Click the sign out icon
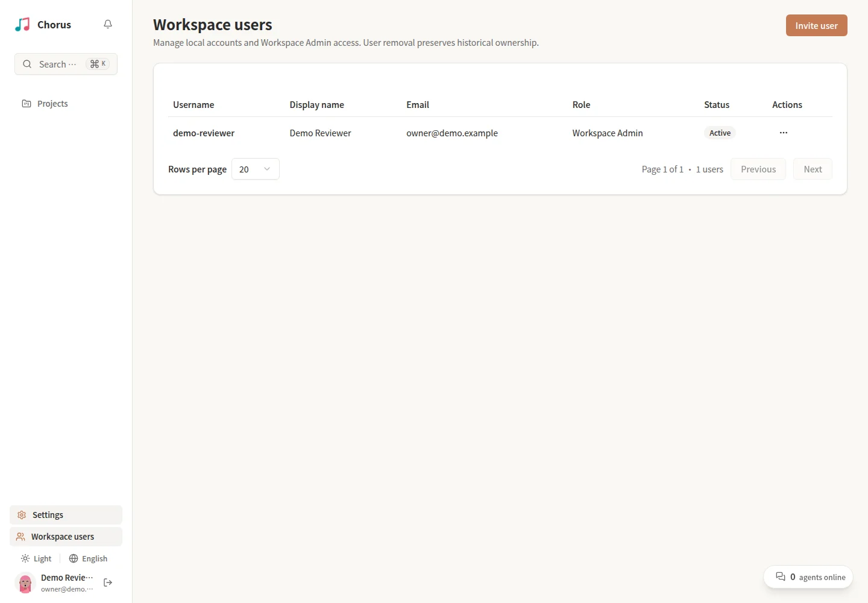Image resolution: width=868 pixels, height=603 pixels. 108,582
